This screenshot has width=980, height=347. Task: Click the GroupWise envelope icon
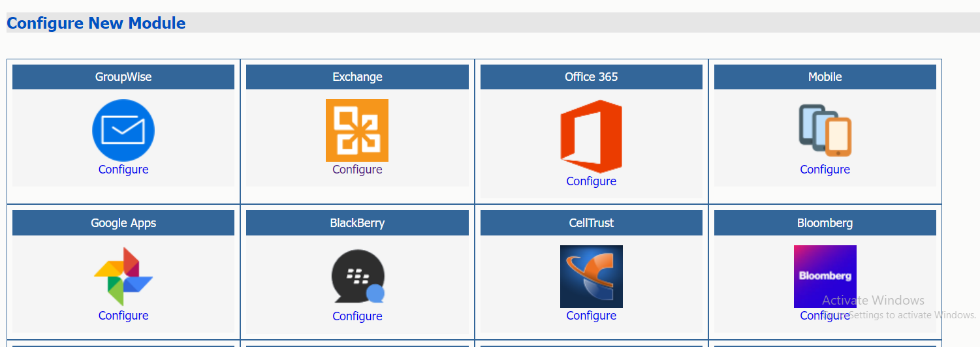tap(123, 130)
